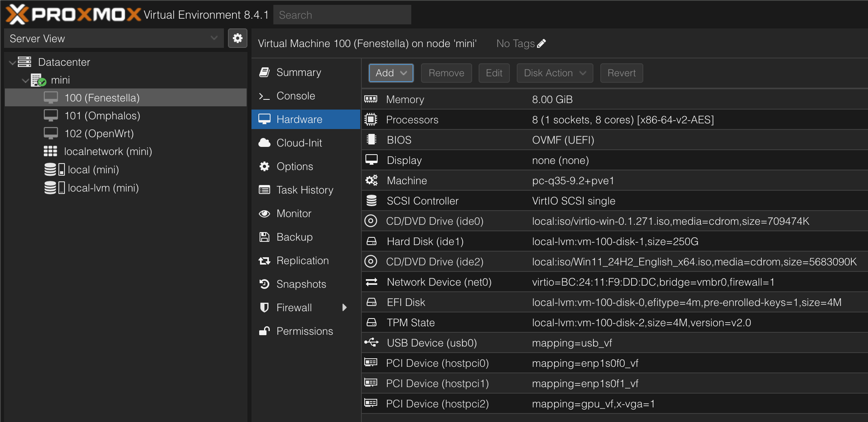Click the Processors CPU chip icon
The height and width of the screenshot is (422, 868).
pos(371,119)
